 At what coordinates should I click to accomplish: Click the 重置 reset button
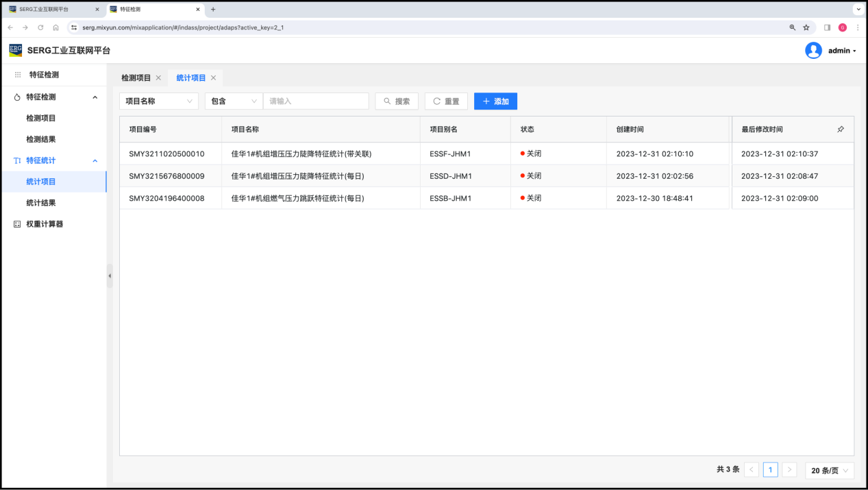click(x=446, y=101)
